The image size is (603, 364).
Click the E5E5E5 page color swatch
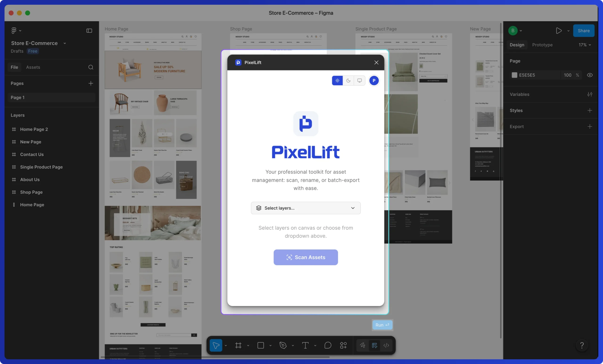pyautogui.click(x=514, y=75)
